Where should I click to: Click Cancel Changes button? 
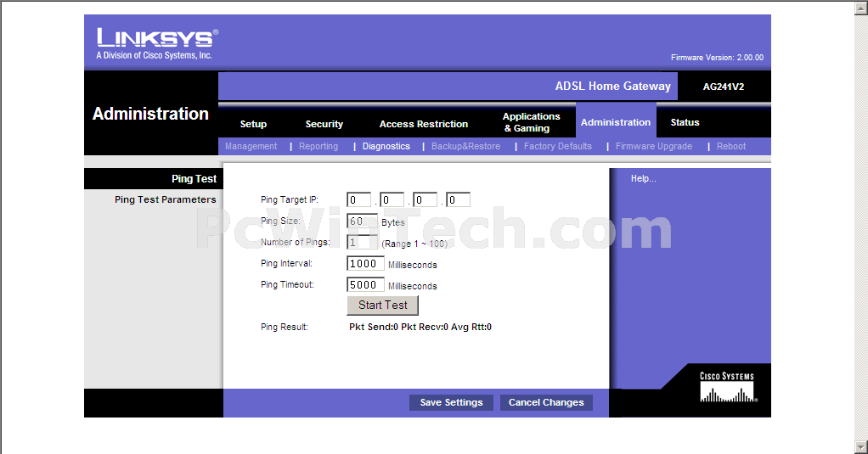click(x=546, y=402)
